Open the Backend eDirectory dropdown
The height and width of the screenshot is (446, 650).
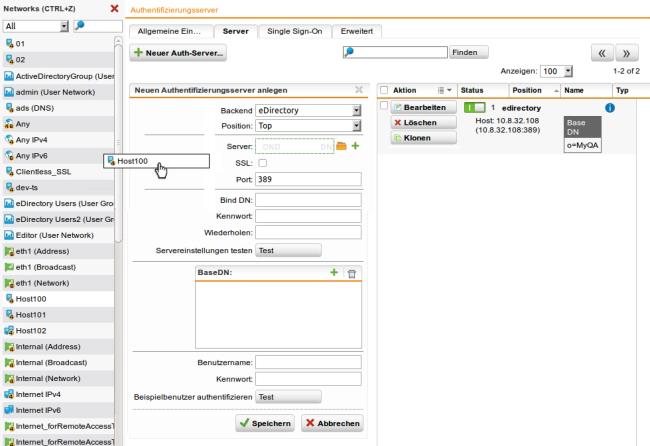[x=307, y=110]
